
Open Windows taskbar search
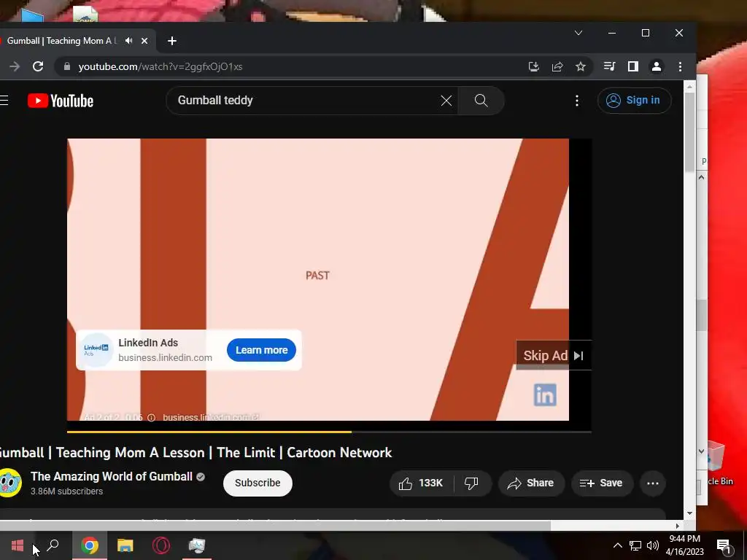click(53, 545)
